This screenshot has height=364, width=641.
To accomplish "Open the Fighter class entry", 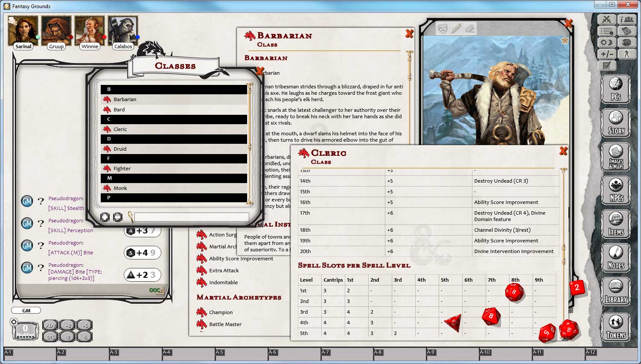I will (121, 168).
